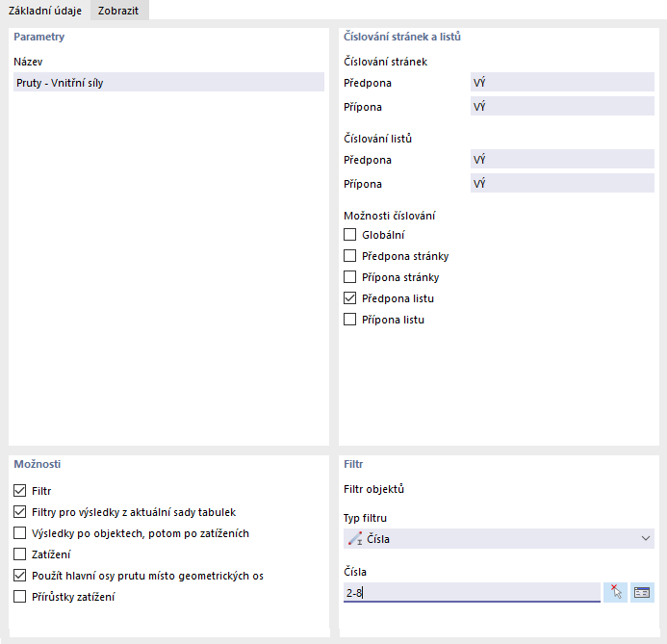This screenshot has width=667, height=644.
Task: Focus the sheet numbering Přípona field
Action: [x=561, y=184]
